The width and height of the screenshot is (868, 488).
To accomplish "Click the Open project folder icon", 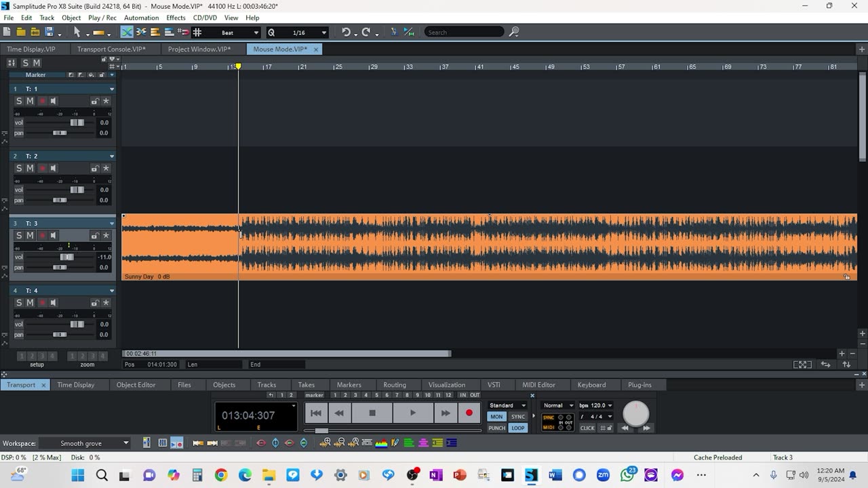I will [20, 32].
